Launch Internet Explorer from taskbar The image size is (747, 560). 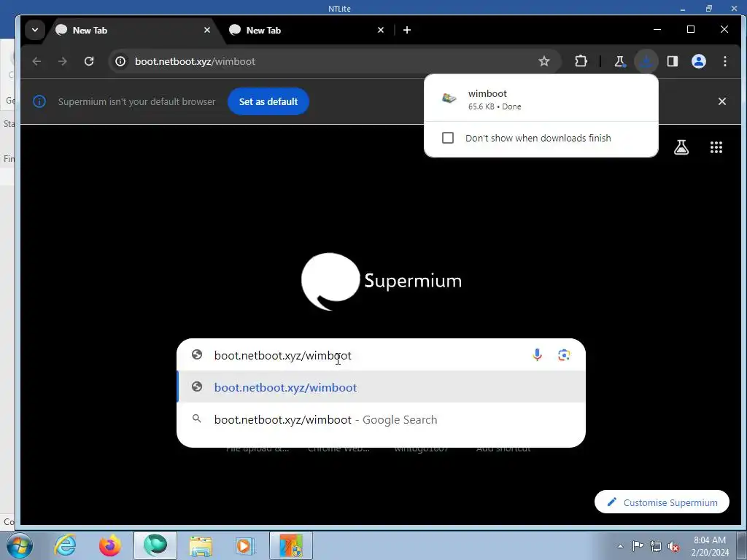pyautogui.click(x=65, y=545)
